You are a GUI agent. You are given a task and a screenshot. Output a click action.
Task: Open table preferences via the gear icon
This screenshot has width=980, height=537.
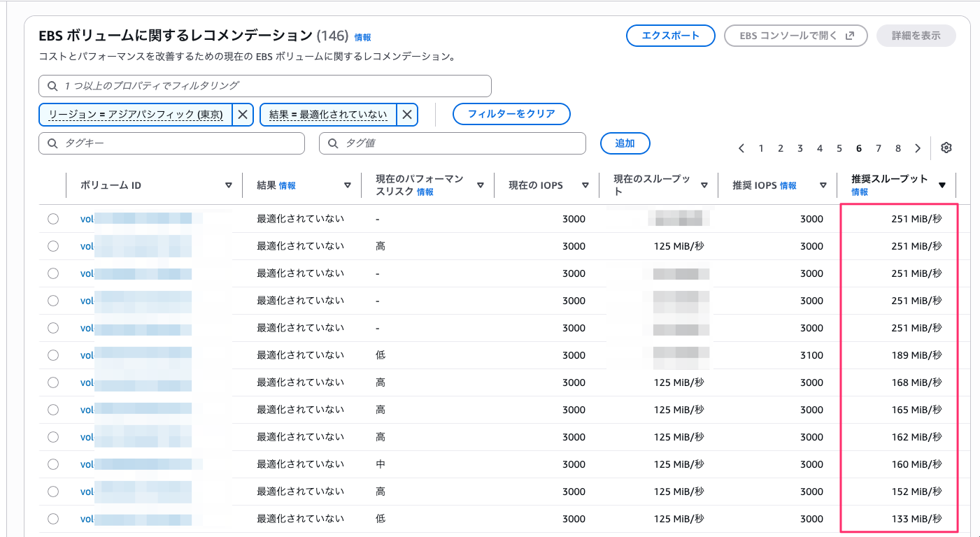(946, 148)
